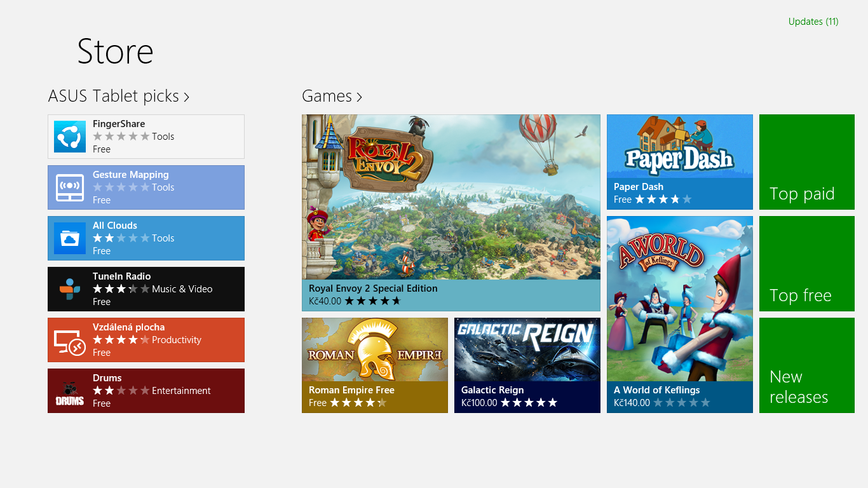Open the Gesture Mapping app icon
Screen dimensions: 868x488
70,187
